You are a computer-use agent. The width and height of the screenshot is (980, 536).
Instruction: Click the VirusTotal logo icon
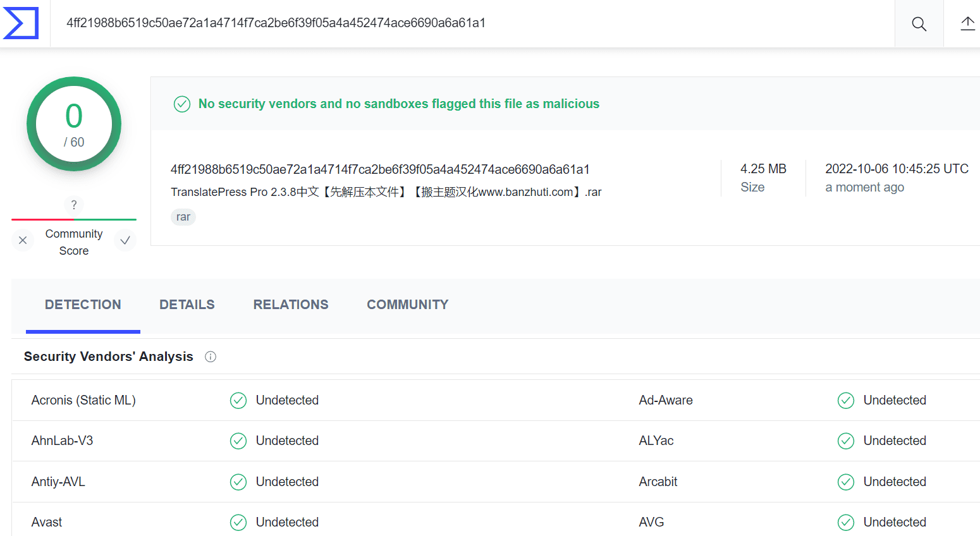(x=21, y=23)
